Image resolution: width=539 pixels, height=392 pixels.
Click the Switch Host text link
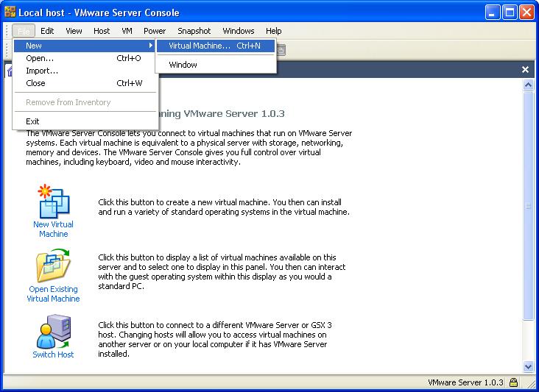(53, 354)
